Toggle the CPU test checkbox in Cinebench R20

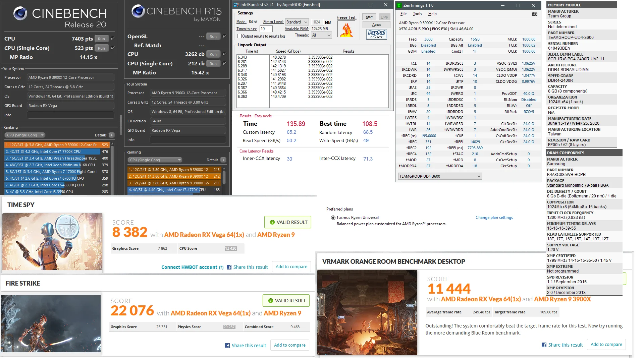click(113, 39)
